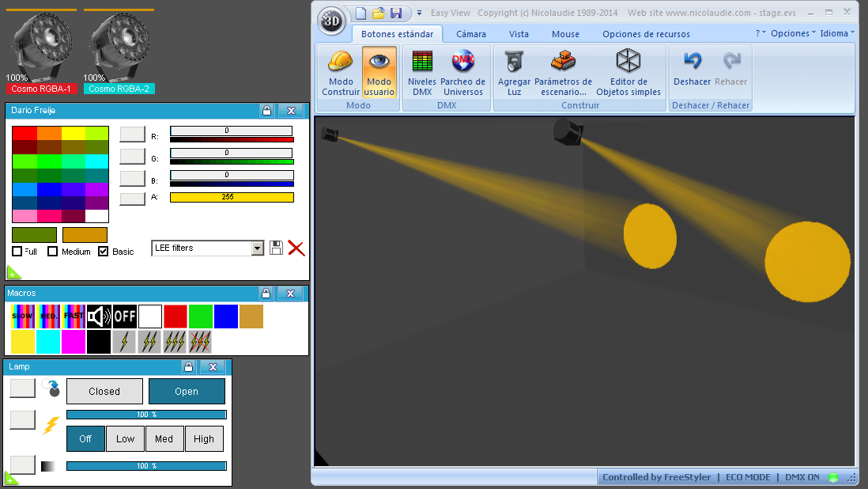
Task: Trigger FAST color macro
Action: [74, 317]
